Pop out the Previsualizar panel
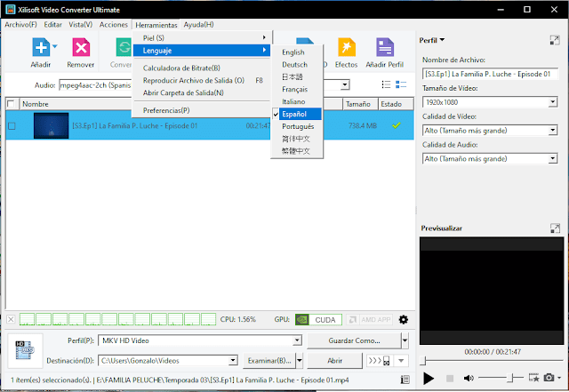The image size is (569, 392). tap(555, 228)
